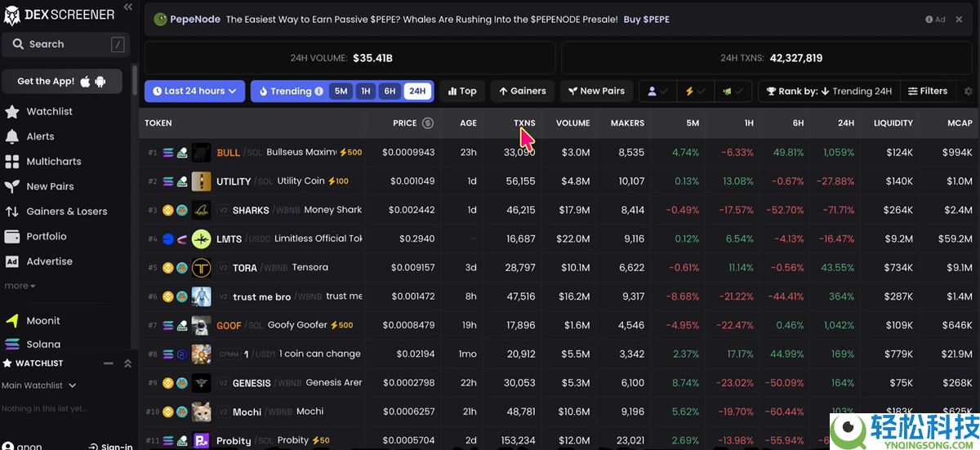Click the Gainers button
The height and width of the screenshot is (450, 980).
coord(523,91)
